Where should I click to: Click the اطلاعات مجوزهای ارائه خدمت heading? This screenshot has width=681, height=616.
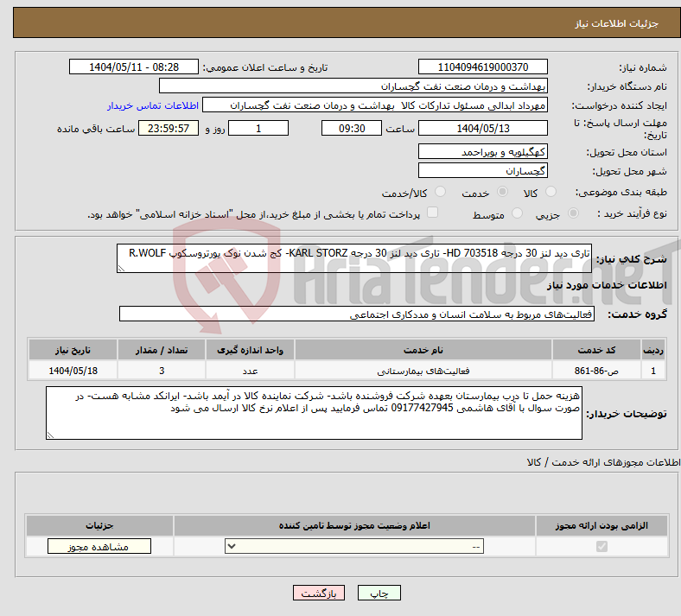[x=603, y=462]
